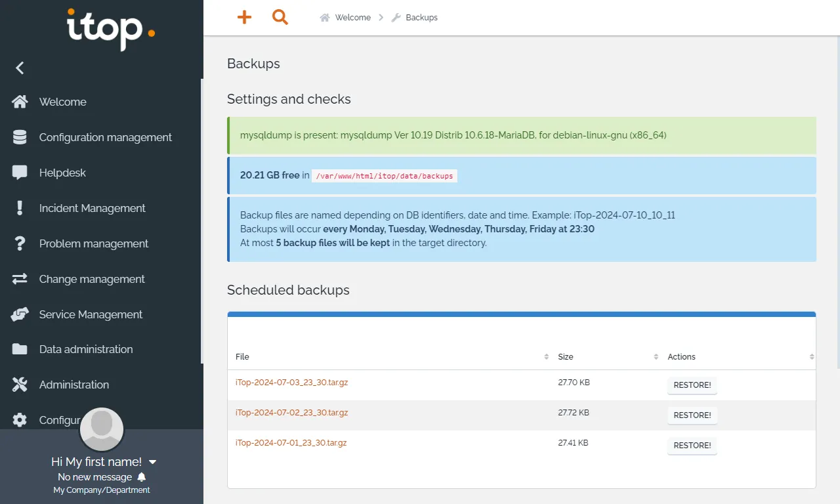Click the 27.70 KB size cell
This screenshot has width=840, height=504.
574,382
